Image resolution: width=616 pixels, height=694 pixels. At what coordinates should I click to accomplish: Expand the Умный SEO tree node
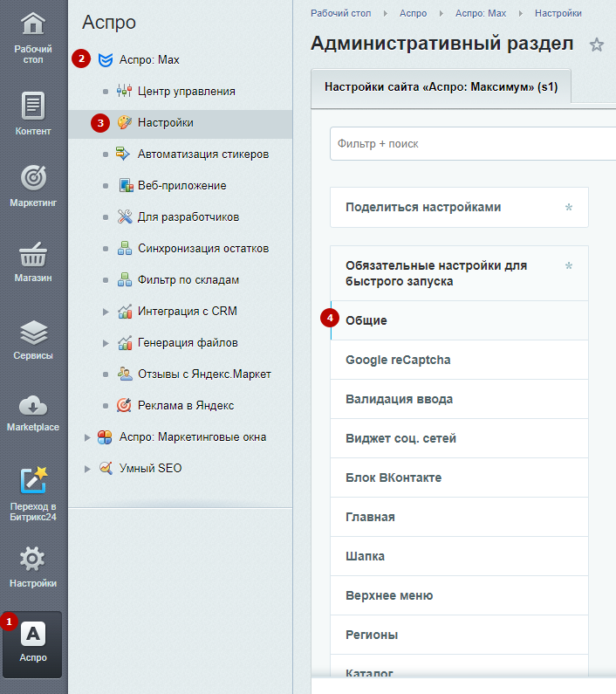coord(87,469)
